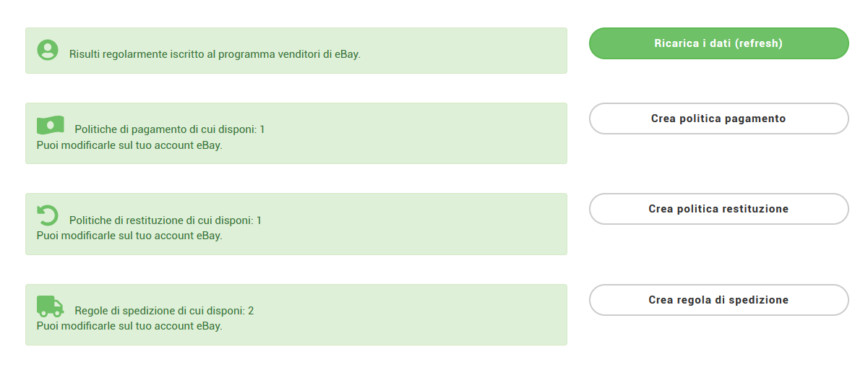Image resolution: width=868 pixels, height=378 pixels.
Task: Select the green payment policies status box
Action: pyautogui.click(x=296, y=133)
